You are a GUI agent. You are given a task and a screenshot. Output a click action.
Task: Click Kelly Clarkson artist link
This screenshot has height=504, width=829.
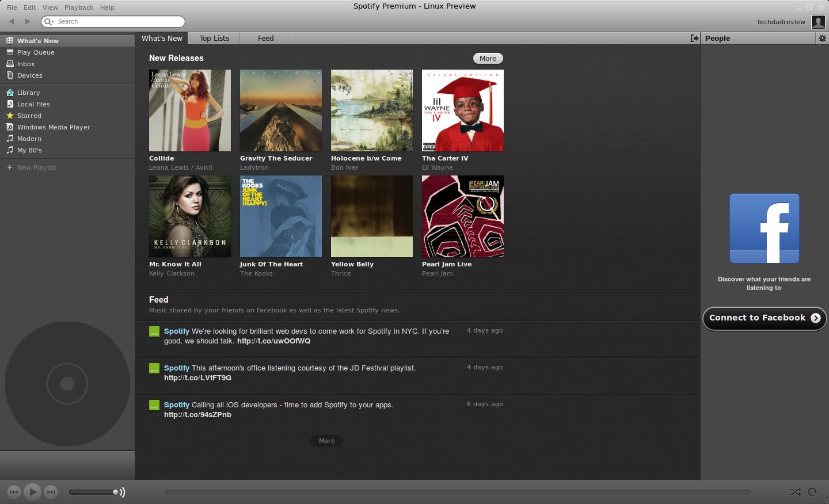(x=172, y=273)
